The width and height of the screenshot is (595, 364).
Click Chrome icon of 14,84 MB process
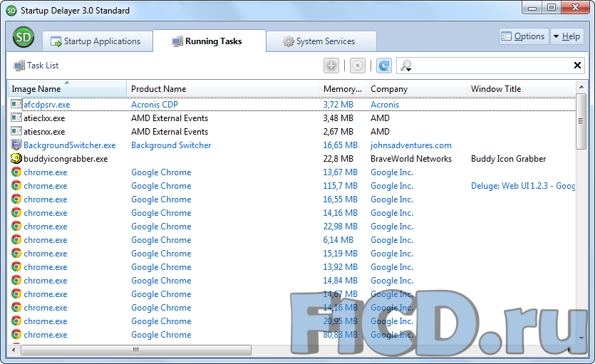(16, 280)
